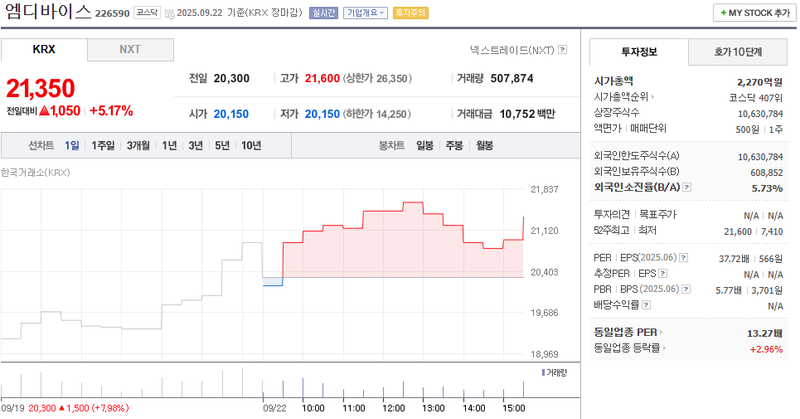Select the 5년 line chart period

pyautogui.click(x=222, y=145)
